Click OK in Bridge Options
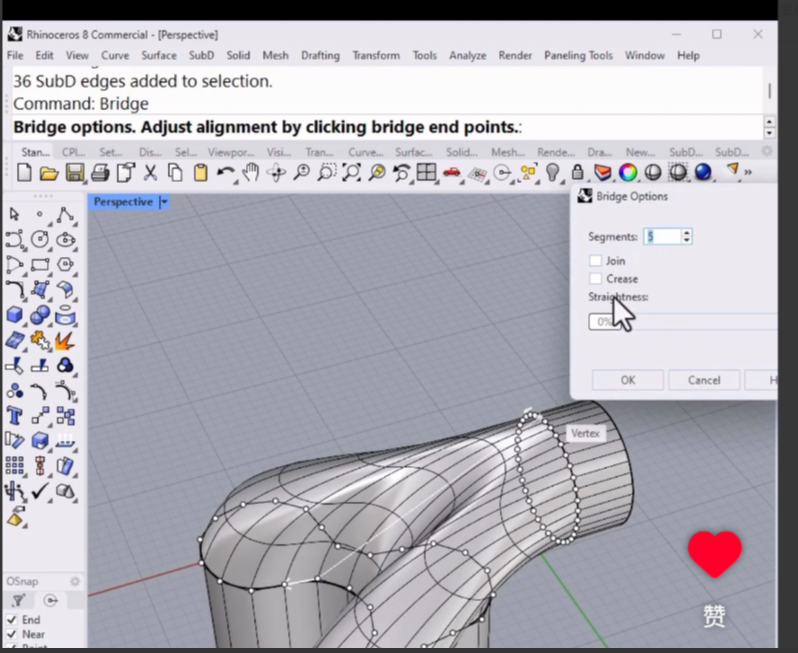The width and height of the screenshot is (798, 653). tap(627, 380)
